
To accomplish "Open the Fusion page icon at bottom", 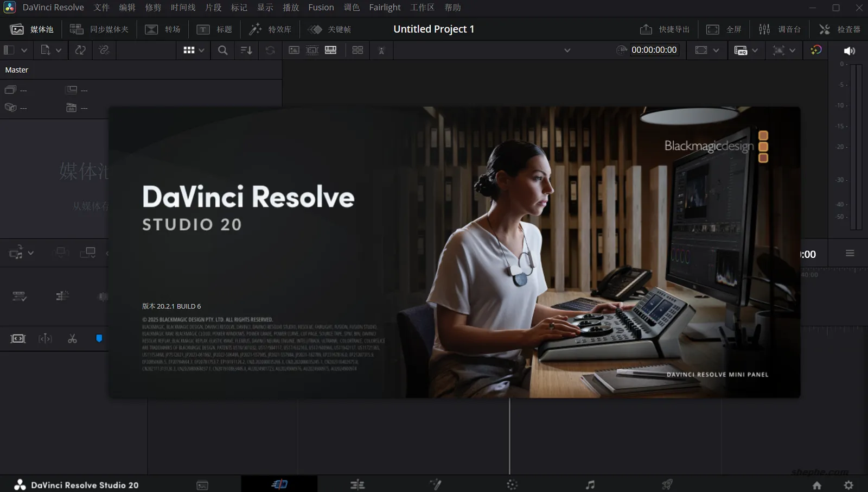I will click(435, 484).
